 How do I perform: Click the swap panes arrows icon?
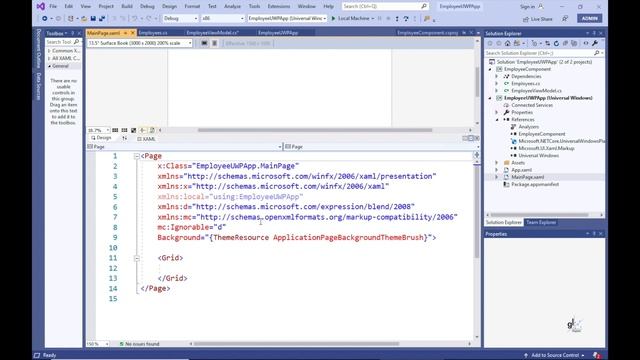click(124, 138)
